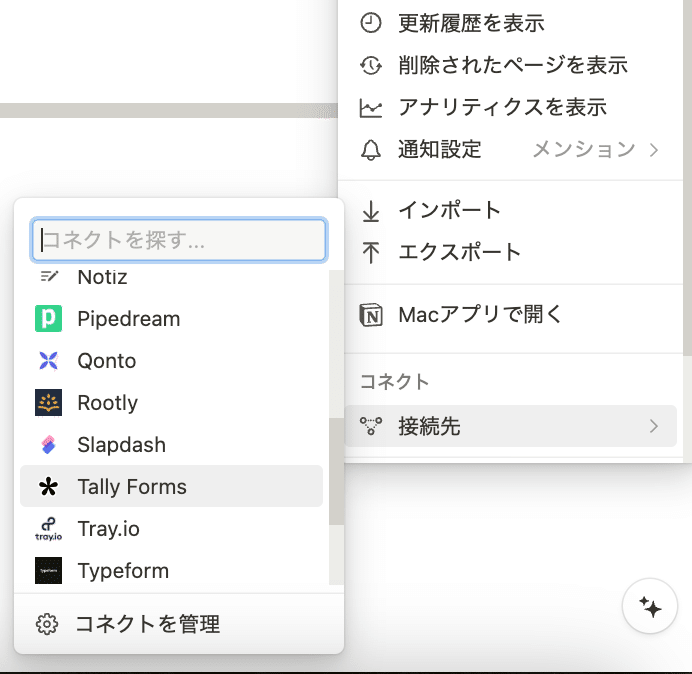Click the page menu's right-edge scrollbar
Image resolution: width=692 pixels, height=674 pixels.
click(x=687, y=177)
